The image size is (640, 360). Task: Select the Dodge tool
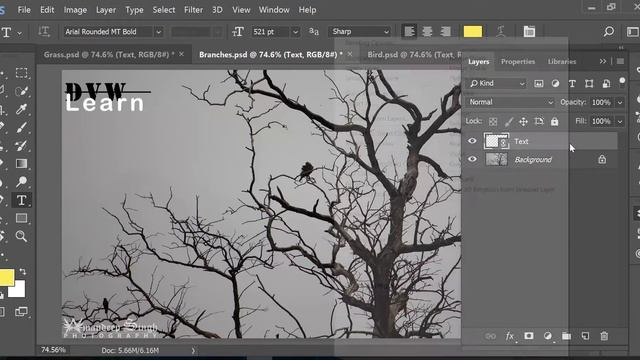[x=21, y=181]
